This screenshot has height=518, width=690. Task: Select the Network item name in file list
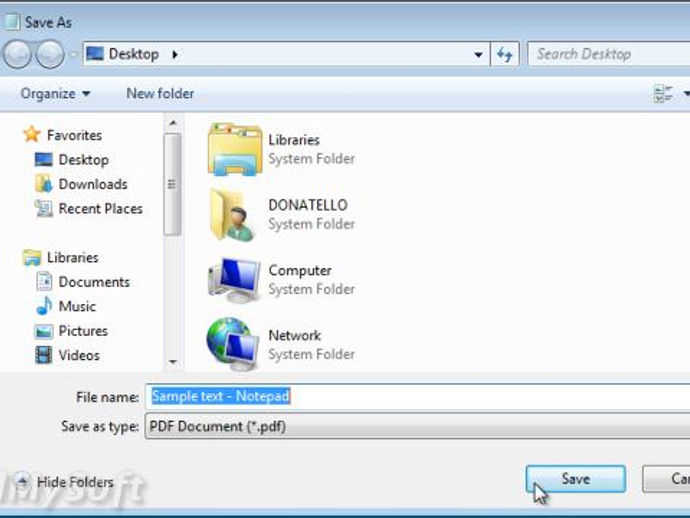[294, 335]
